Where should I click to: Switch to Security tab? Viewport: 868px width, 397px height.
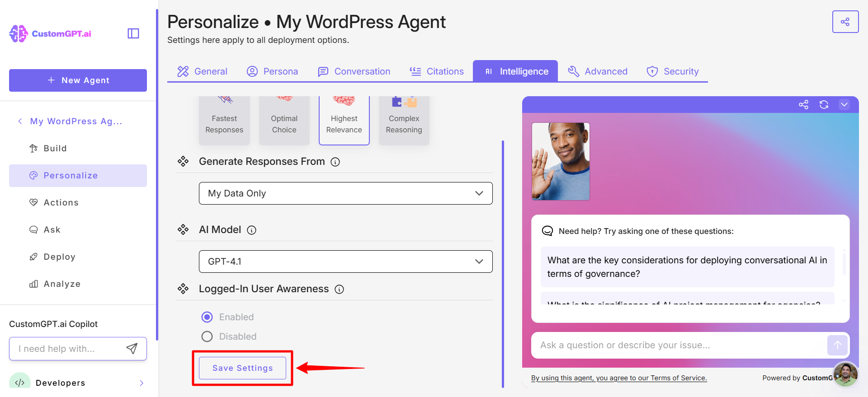(673, 71)
